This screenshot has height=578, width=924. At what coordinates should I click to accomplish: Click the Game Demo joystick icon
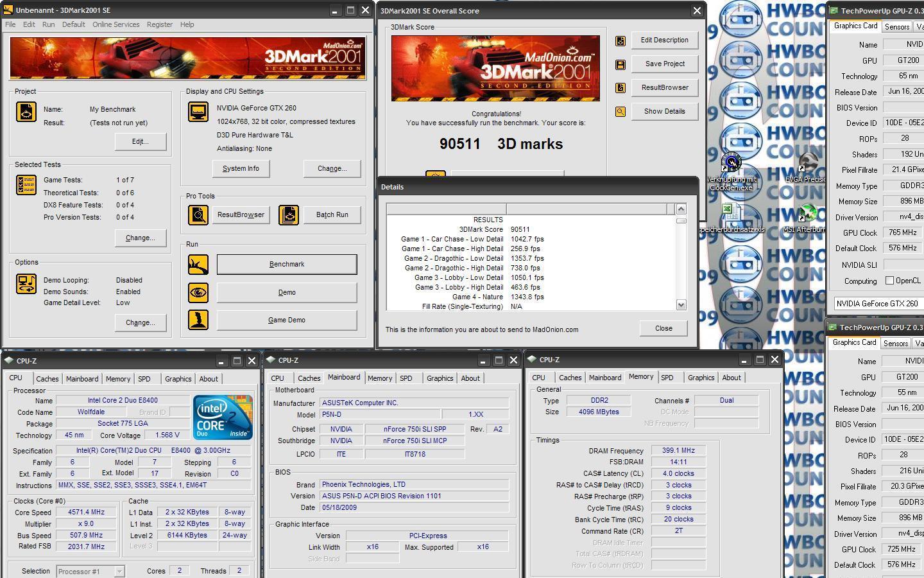point(198,320)
